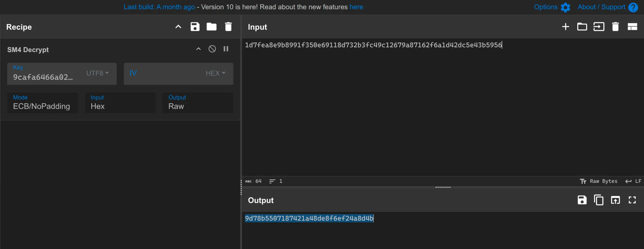The width and height of the screenshot is (644, 249).
Task: Open file as input
Action: 599,27
